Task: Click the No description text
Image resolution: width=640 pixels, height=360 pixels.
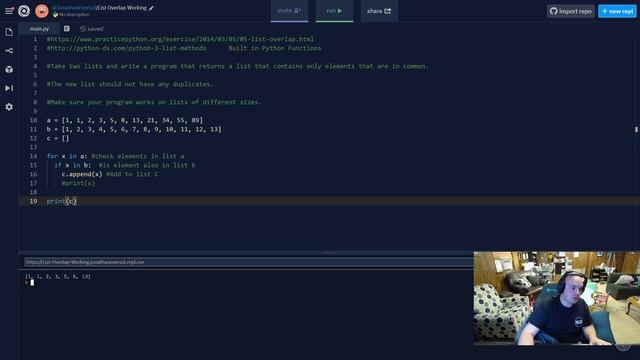Action: click(x=74, y=15)
